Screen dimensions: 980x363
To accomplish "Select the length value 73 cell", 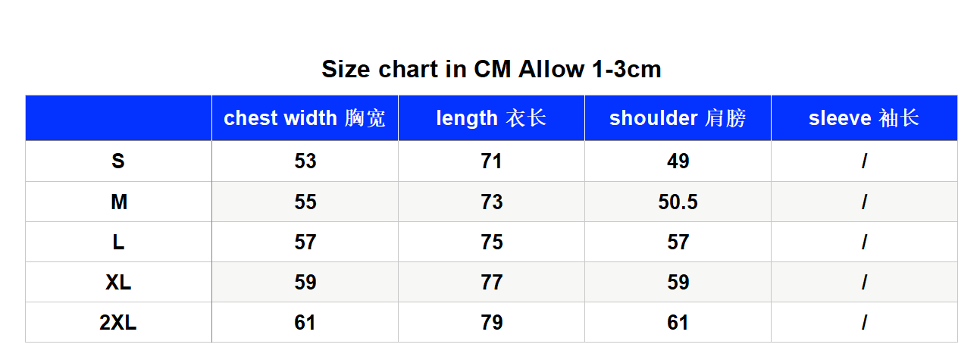I will pyautogui.click(x=491, y=202).
